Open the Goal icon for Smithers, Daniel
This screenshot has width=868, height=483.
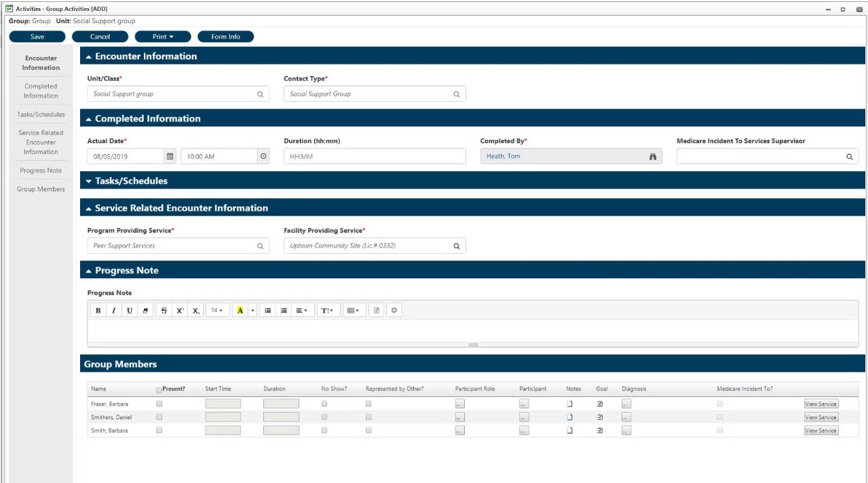tap(600, 417)
